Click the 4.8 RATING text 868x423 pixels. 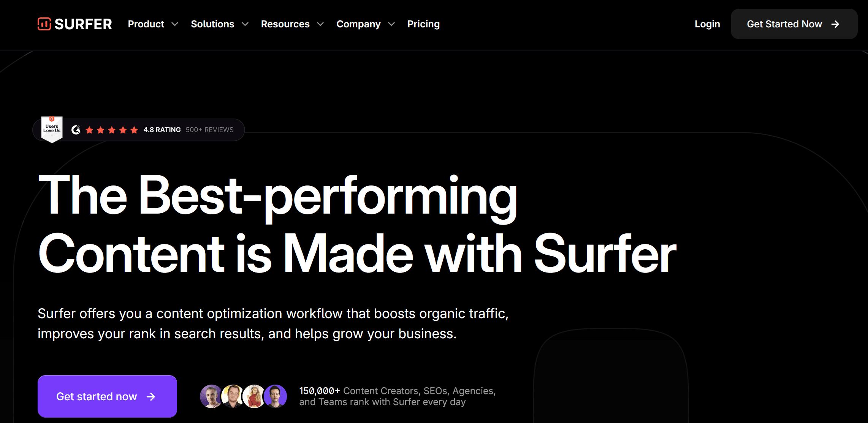click(162, 130)
